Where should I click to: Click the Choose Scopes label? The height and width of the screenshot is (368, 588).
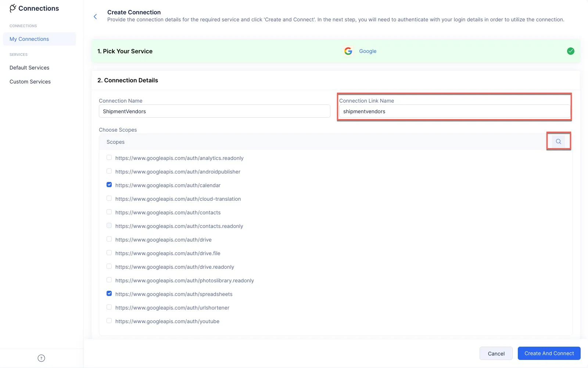(x=118, y=130)
